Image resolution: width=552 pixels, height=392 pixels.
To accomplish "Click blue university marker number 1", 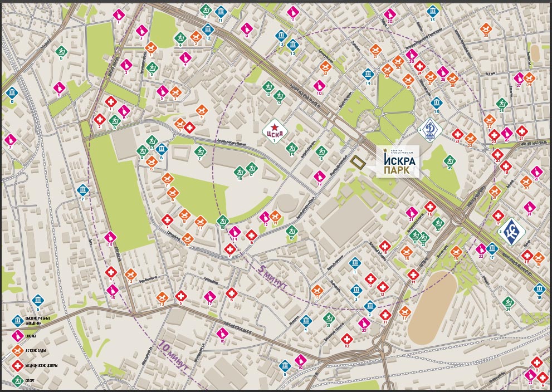I will click(x=355, y=263).
